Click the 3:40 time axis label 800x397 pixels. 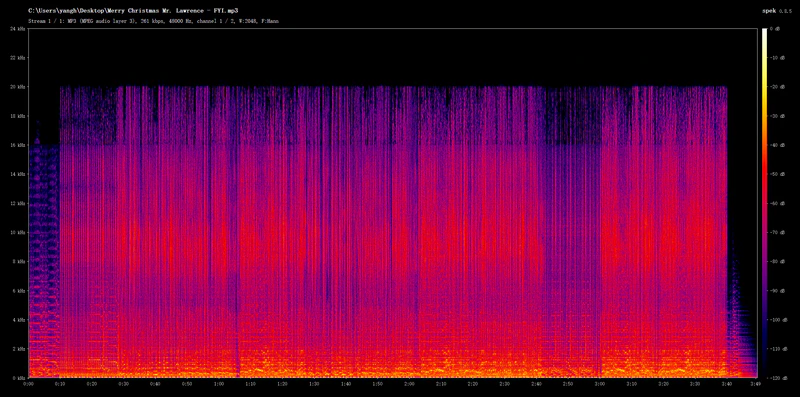click(x=728, y=383)
